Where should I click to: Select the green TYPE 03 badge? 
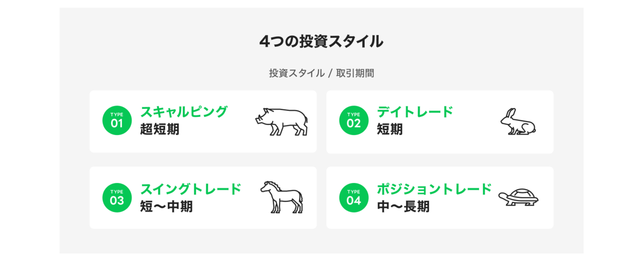[x=117, y=198]
